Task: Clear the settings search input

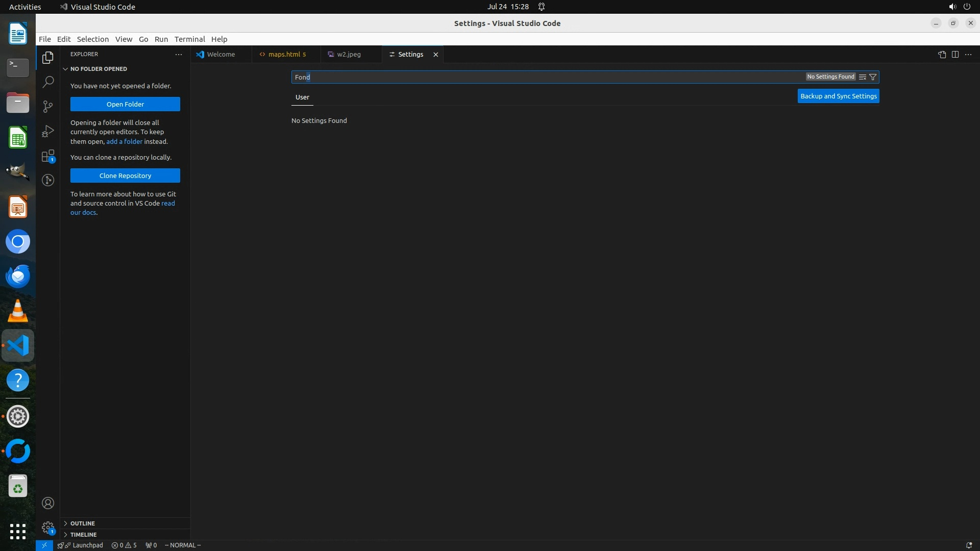Action: click(x=863, y=77)
